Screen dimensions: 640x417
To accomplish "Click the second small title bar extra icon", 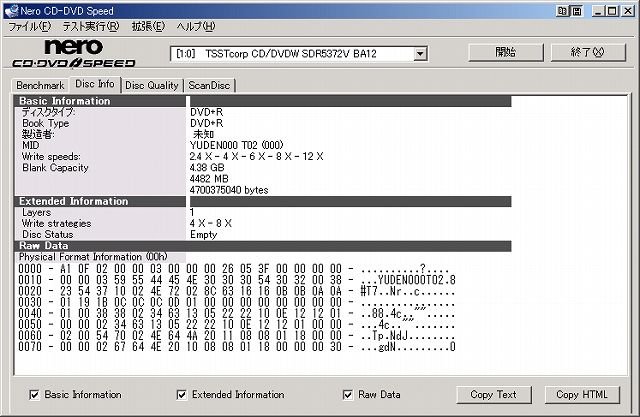I will click(577, 11).
